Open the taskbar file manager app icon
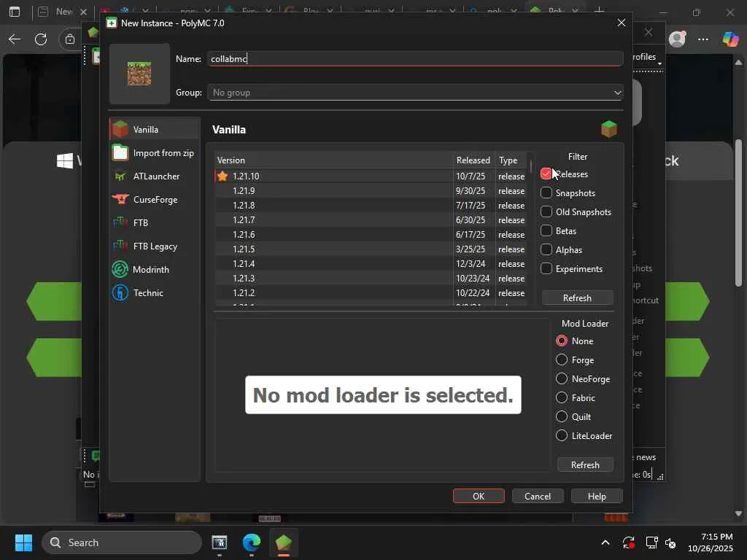Viewport: 747px width, 560px height. coord(220,542)
